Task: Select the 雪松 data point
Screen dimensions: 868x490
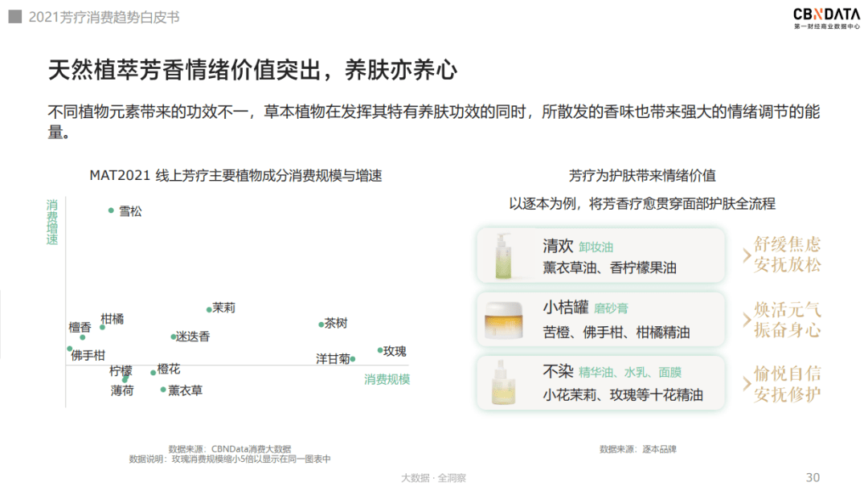Action: coord(111,210)
